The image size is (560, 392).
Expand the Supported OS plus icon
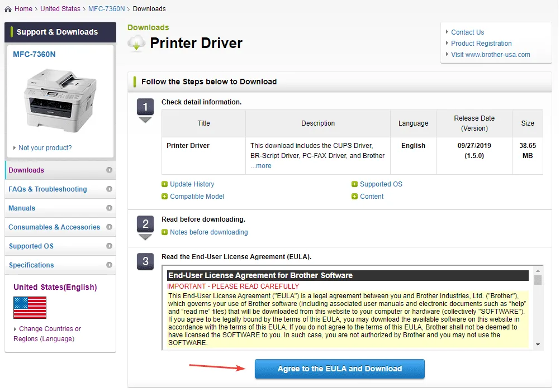pyautogui.click(x=354, y=184)
